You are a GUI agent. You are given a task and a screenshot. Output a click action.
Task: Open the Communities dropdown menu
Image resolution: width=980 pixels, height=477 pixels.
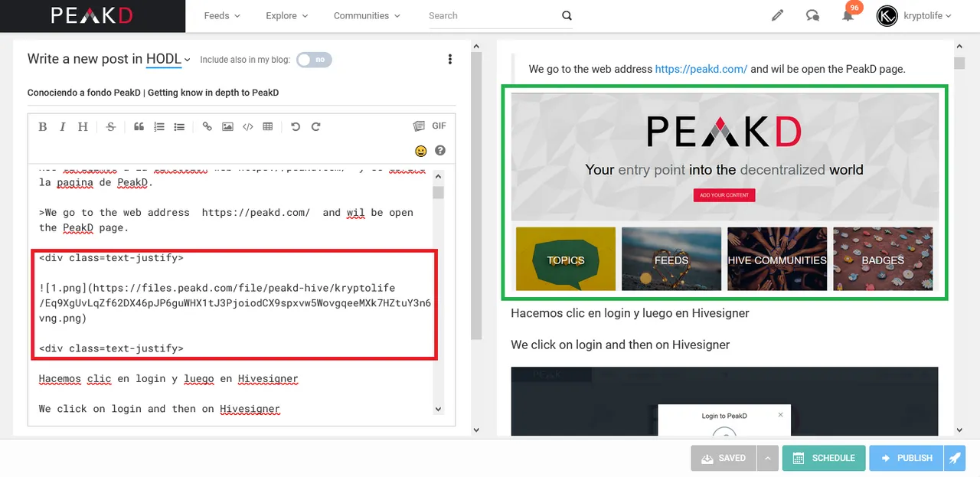click(x=367, y=15)
